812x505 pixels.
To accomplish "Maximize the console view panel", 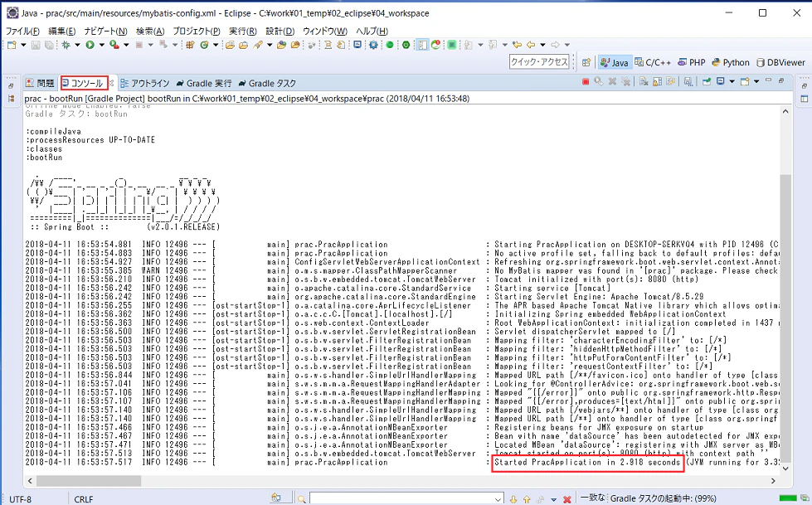I will 781,80.
